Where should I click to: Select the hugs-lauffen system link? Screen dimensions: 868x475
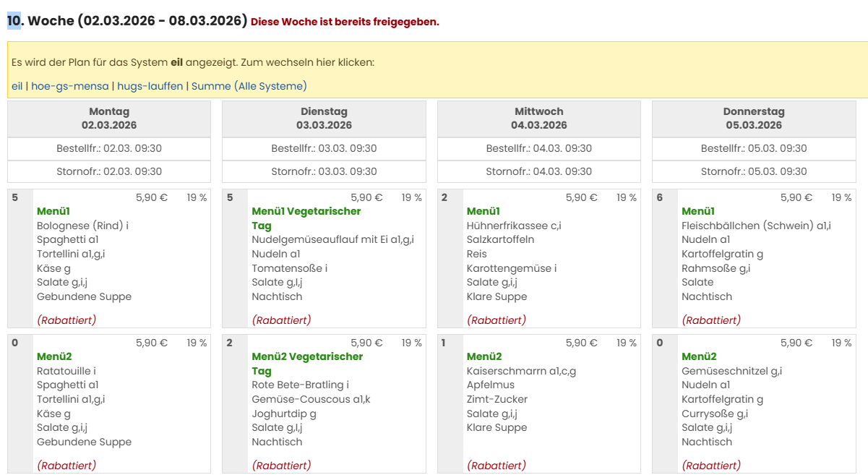pyautogui.click(x=150, y=86)
